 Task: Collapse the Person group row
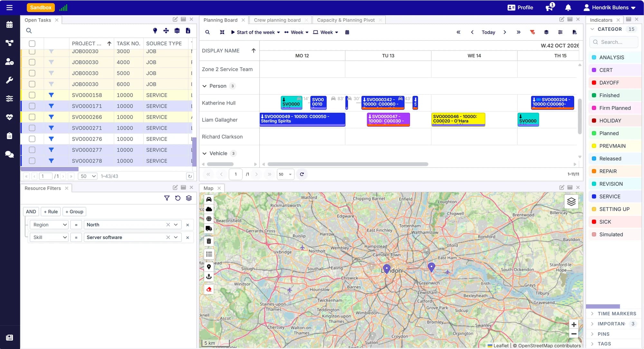coord(204,86)
